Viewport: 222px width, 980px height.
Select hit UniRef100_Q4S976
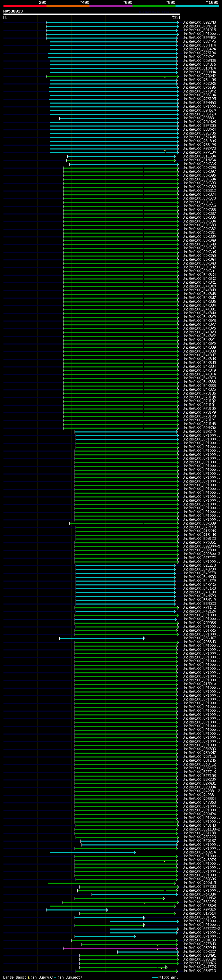coord(199,860)
